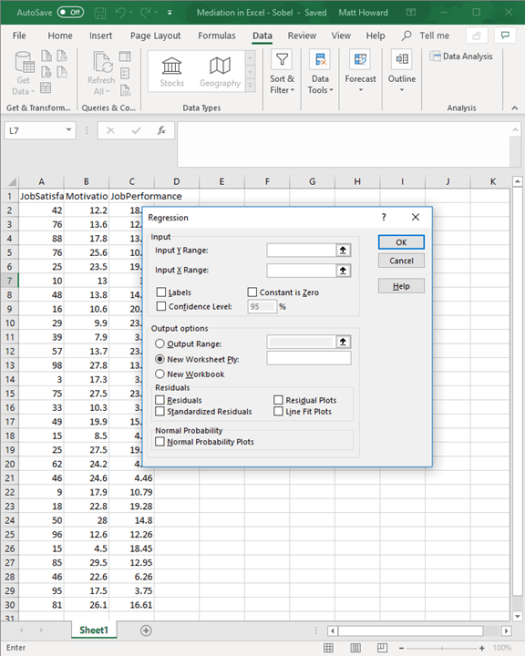The width and height of the screenshot is (525, 656).
Task: Expand the formula bar chevron
Action: coord(515,130)
